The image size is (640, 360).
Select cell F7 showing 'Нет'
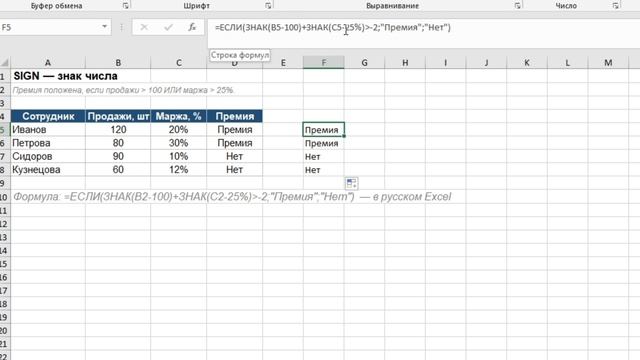[x=324, y=156]
